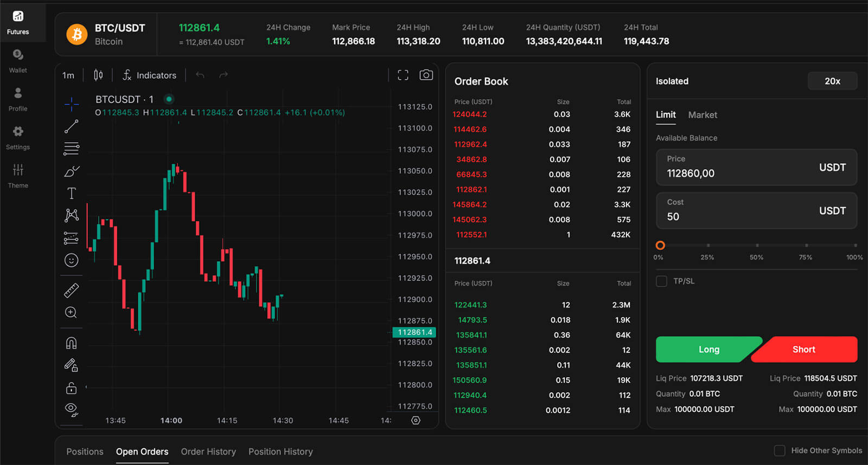The image size is (868, 465).
Task: Select the Text annotation tool
Action: tap(71, 193)
